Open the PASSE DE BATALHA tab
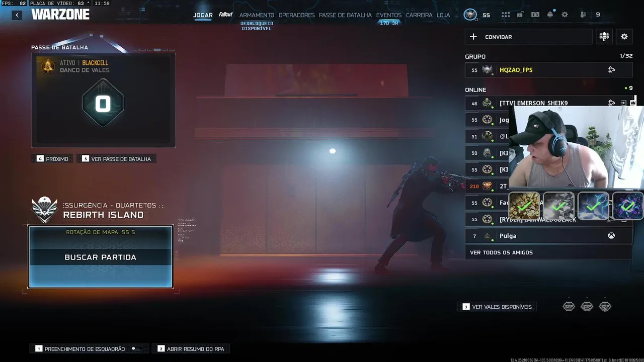The height and width of the screenshot is (362, 644). (345, 15)
